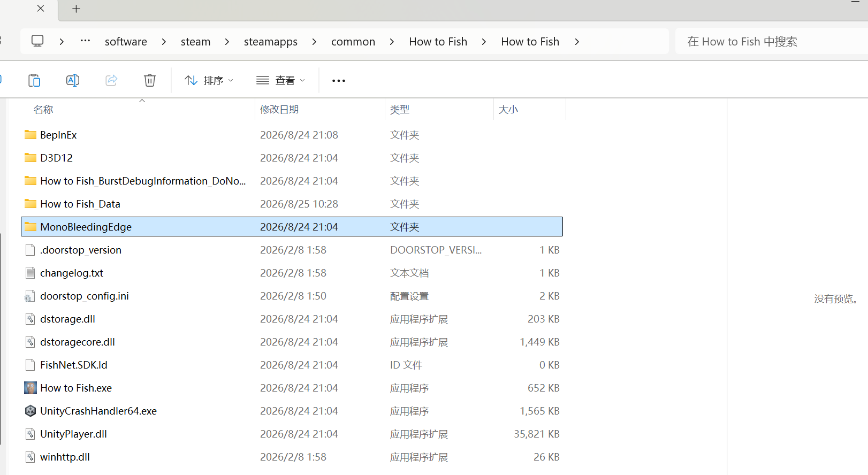The width and height of the screenshot is (868, 475).
Task: Expand the final chevron in the address bar
Action: click(x=577, y=41)
